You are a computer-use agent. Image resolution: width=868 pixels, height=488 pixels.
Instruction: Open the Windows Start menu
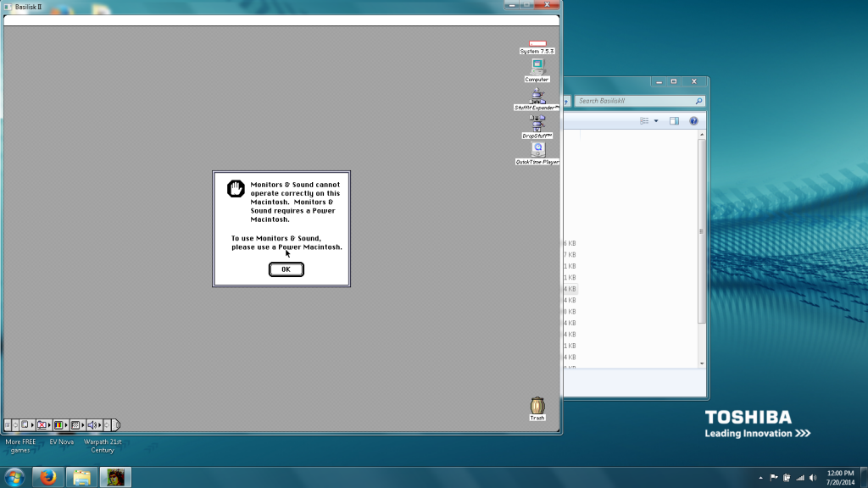[x=14, y=477]
